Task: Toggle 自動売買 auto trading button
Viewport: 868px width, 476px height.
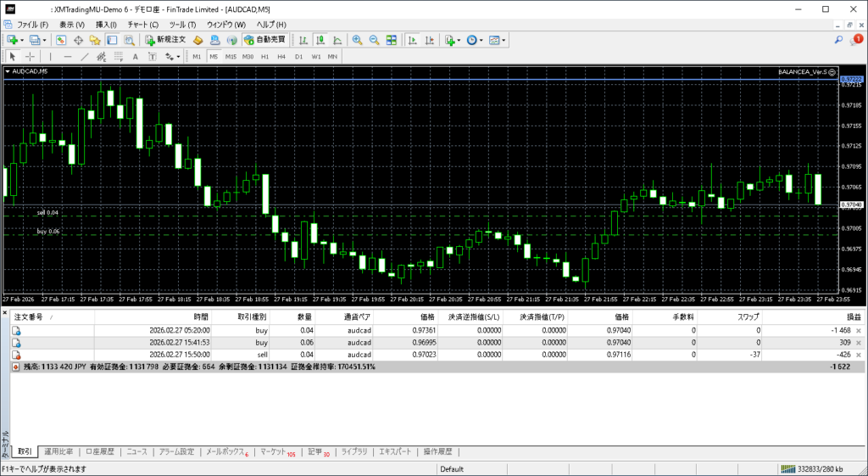Action: pos(264,40)
